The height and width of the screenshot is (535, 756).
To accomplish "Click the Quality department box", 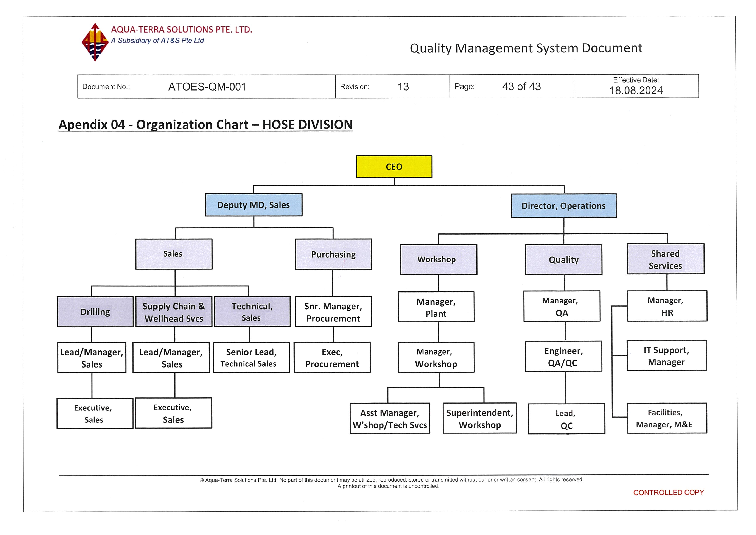I will pyautogui.click(x=563, y=260).
